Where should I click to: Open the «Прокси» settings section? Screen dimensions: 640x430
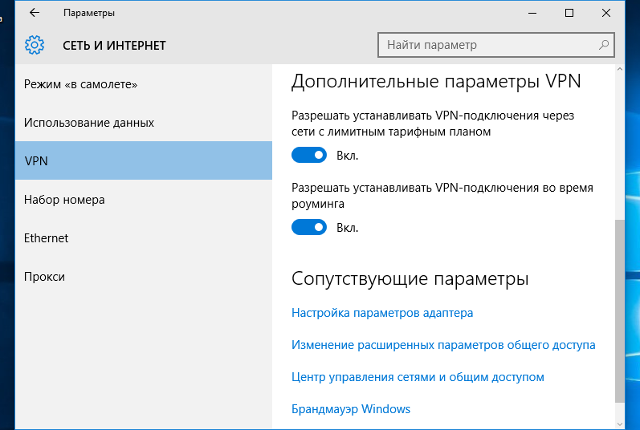click(x=44, y=276)
